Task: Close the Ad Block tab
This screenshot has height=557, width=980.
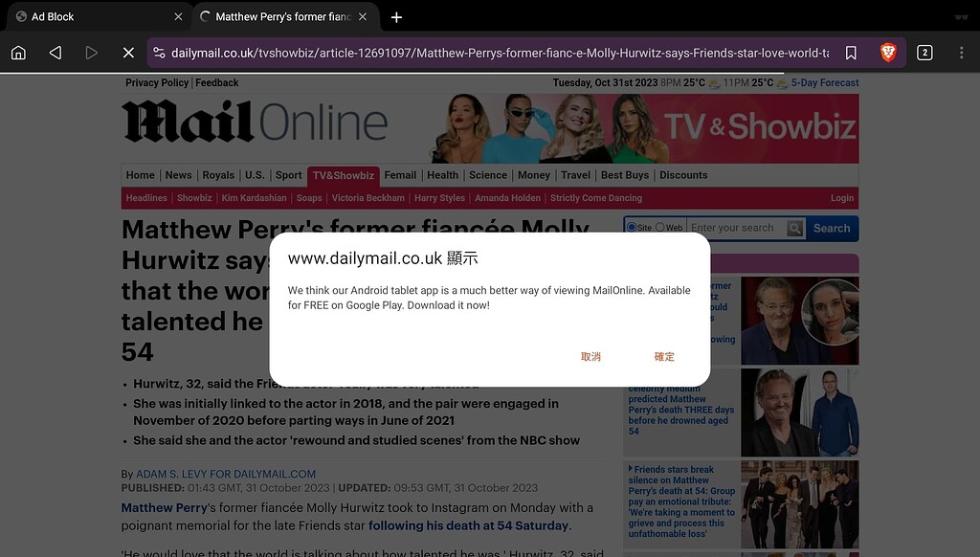Action: click(178, 17)
